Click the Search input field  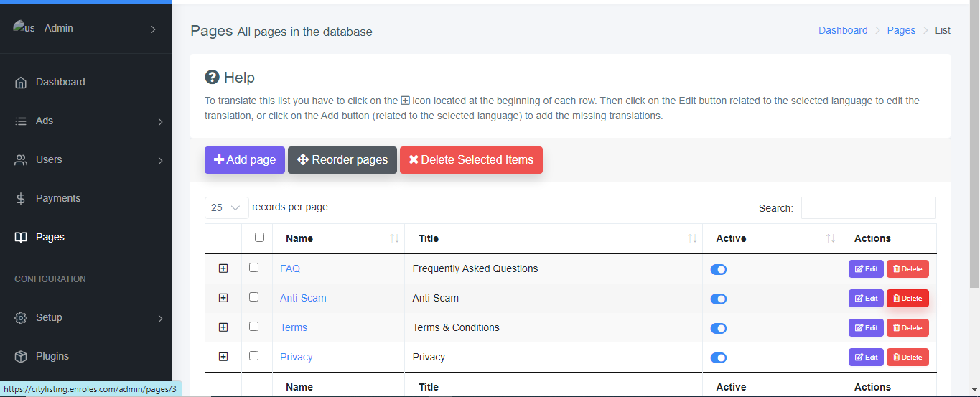[x=869, y=207]
